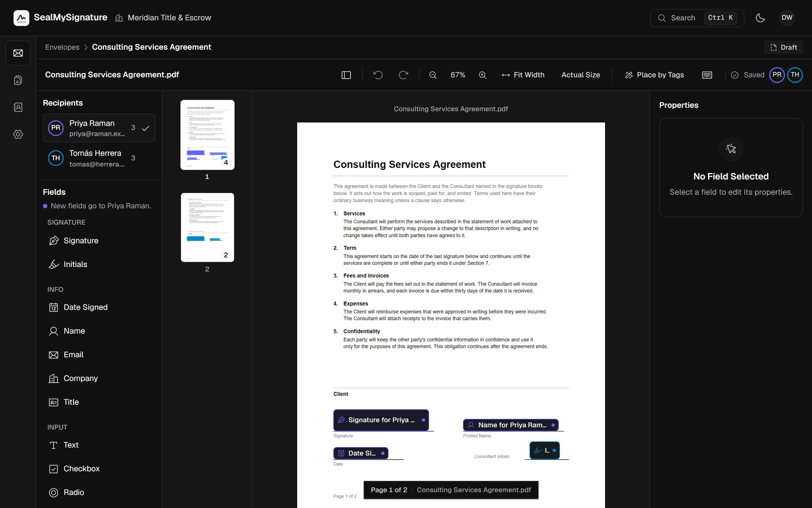Screen dimensions: 812x508
Task: Redo the last action
Action: pyautogui.click(x=403, y=75)
